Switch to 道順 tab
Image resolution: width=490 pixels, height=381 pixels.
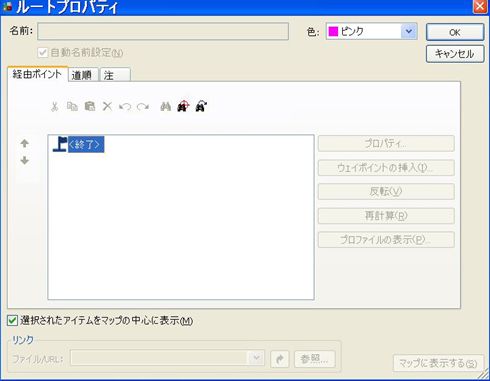tap(82, 75)
